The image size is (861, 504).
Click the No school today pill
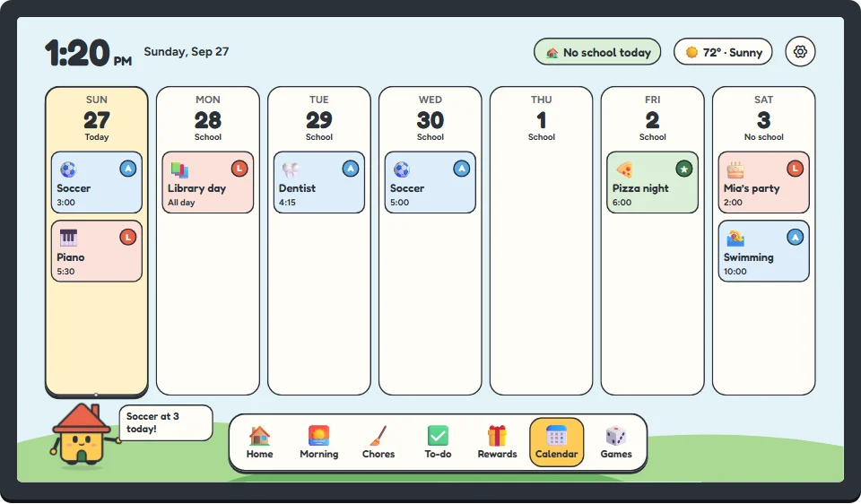click(x=597, y=52)
